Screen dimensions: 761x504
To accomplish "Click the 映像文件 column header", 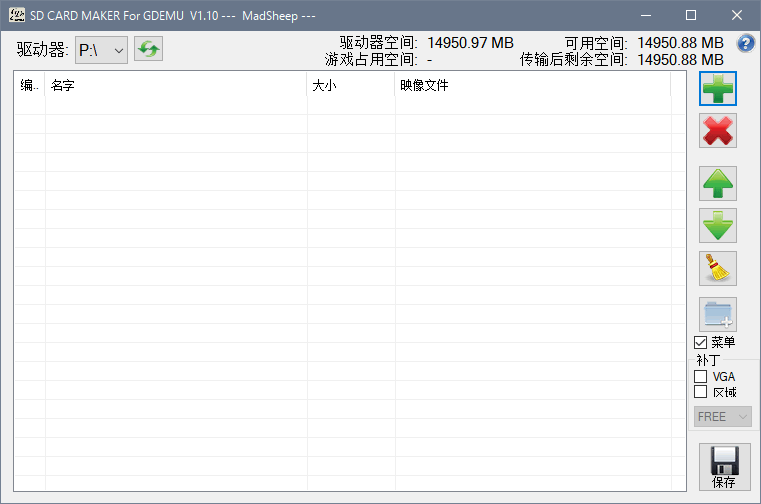I will [530, 86].
